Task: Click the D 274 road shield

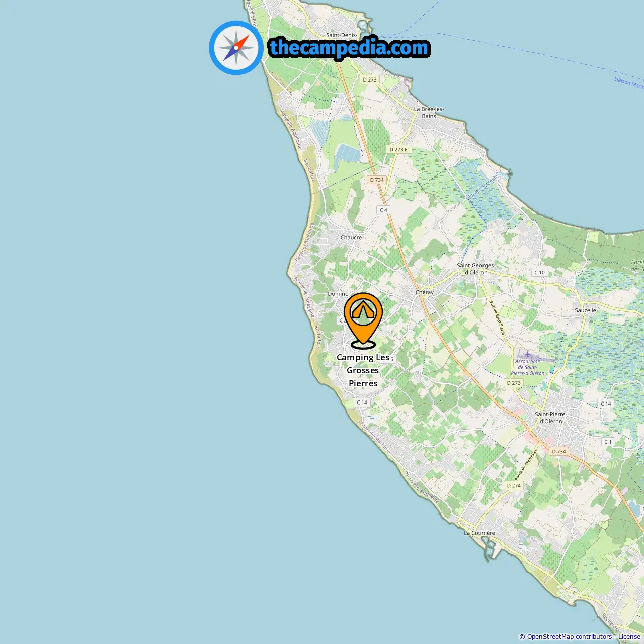Action: tap(514, 486)
